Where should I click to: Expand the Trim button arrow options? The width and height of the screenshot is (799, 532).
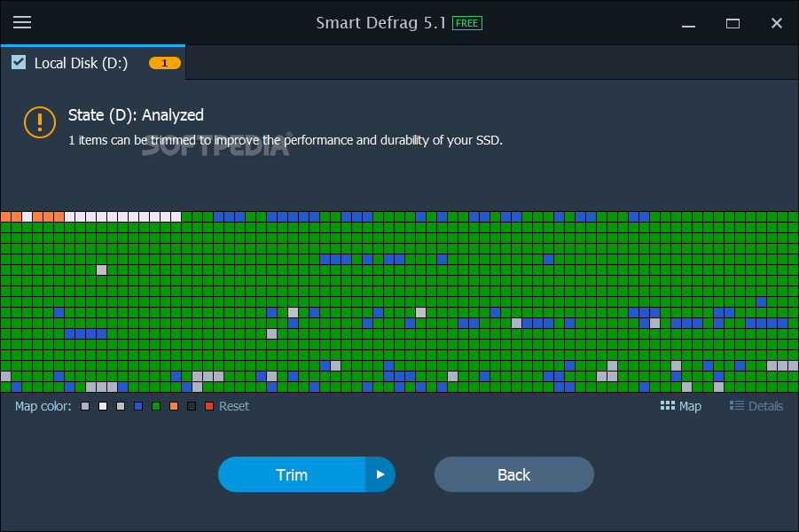click(x=380, y=474)
